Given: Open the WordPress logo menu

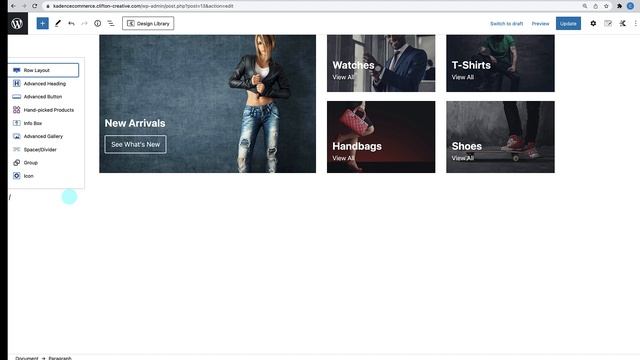Looking at the screenshot, I should 17,23.
